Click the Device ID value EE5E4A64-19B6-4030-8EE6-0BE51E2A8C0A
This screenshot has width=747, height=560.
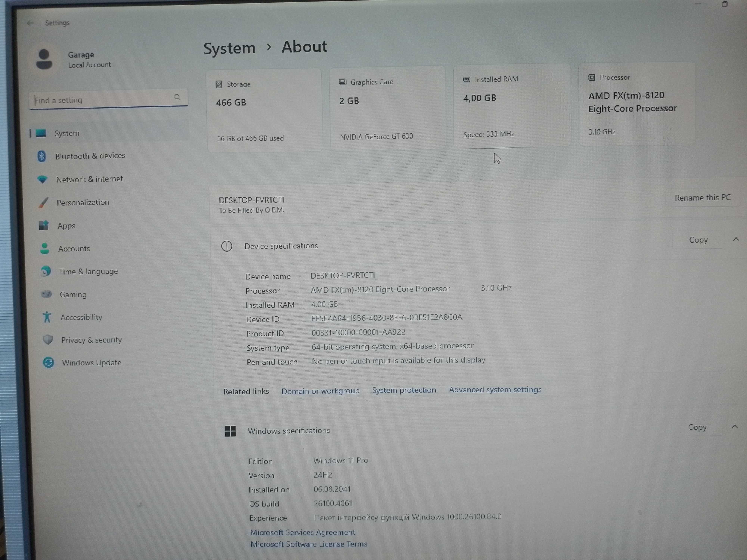pos(387,318)
